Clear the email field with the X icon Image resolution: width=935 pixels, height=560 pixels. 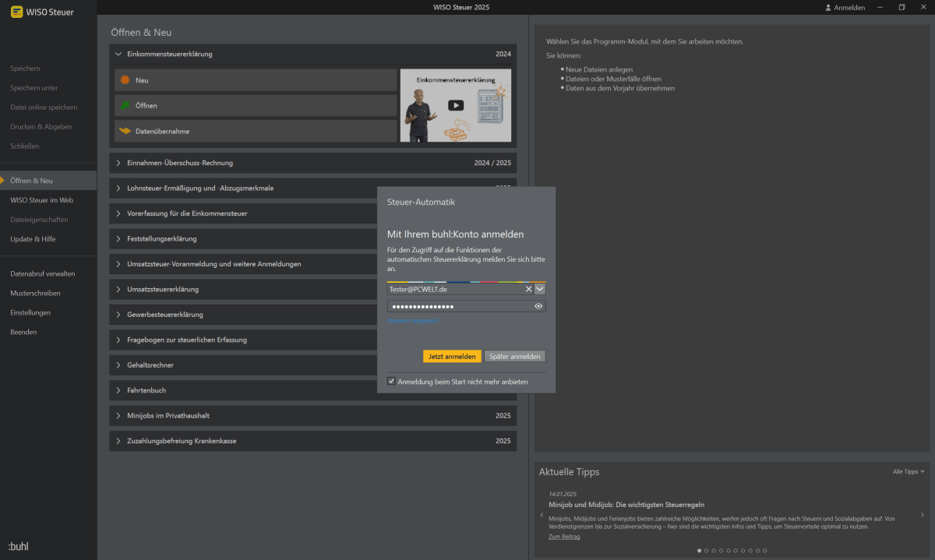[528, 289]
